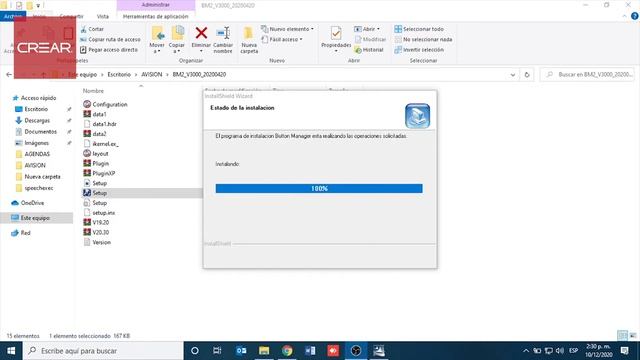This screenshot has width=640, height=360.
Task: Click Copiar ruta de acceso
Action: click(110, 40)
